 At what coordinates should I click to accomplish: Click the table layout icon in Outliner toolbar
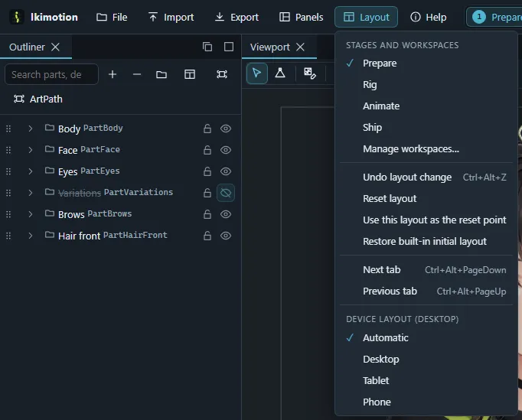point(190,74)
